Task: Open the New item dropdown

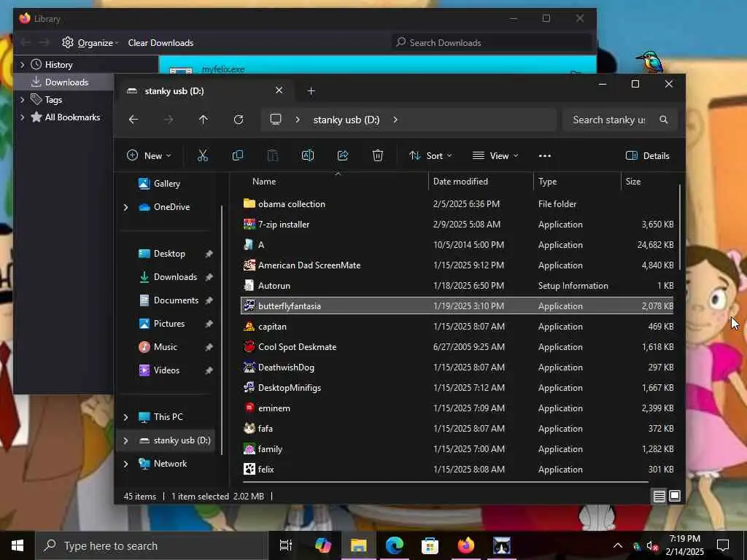Action: tap(149, 156)
